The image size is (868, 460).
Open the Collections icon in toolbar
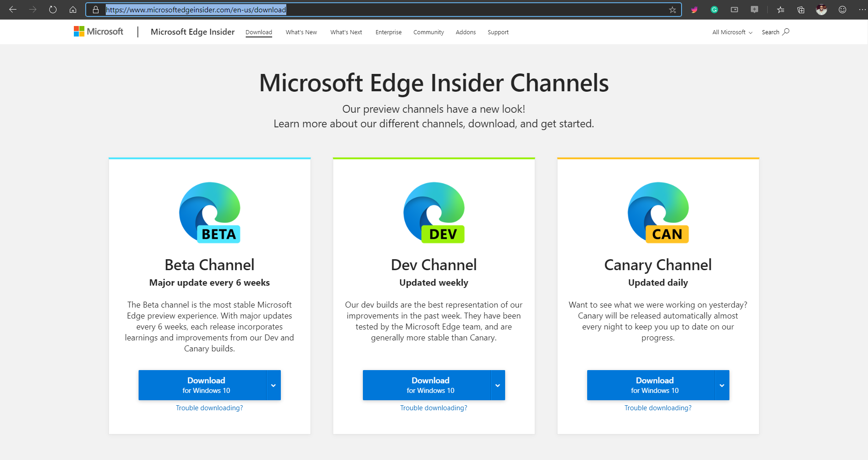801,10
